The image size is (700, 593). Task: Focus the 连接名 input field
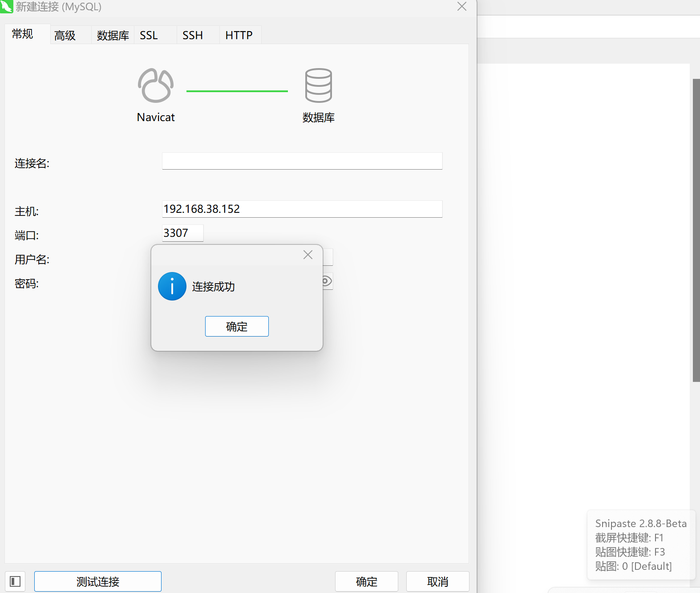[302, 161]
